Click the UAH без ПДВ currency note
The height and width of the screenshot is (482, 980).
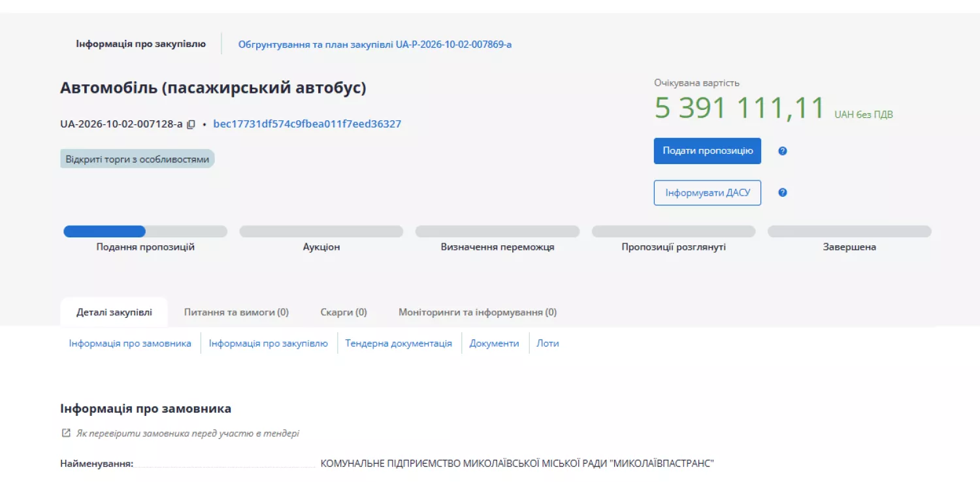click(x=863, y=114)
